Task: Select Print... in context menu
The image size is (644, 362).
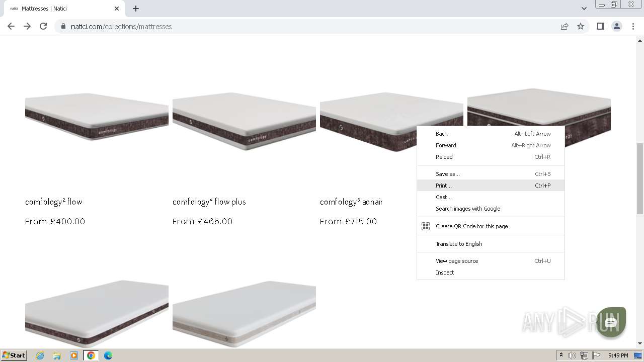Action: (x=491, y=186)
